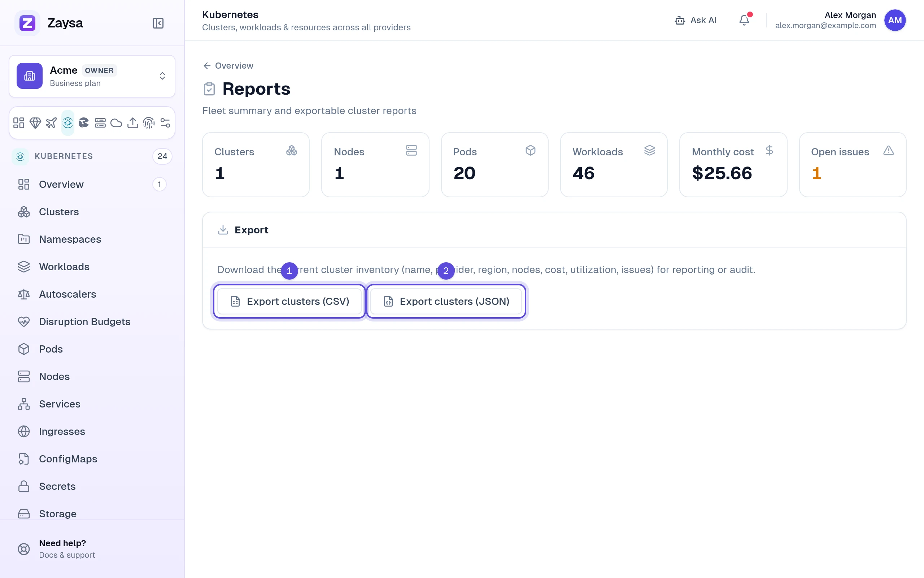Open Namespaces page
This screenshot has height=578, width=924.
click(x=92, y=239)
